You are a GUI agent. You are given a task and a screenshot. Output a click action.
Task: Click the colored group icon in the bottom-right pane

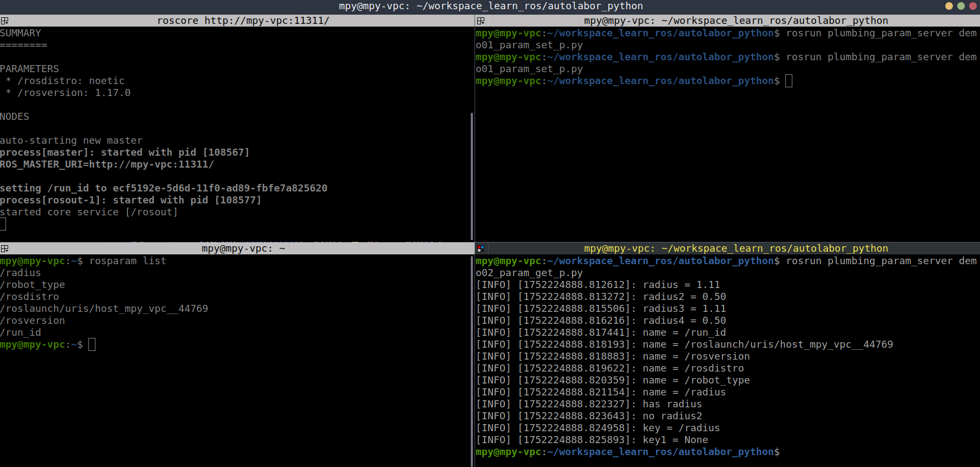coord(481,248)
